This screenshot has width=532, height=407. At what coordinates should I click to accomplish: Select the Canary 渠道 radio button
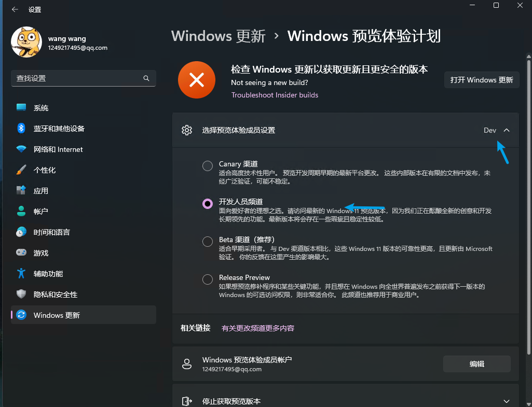(x=207, y=166)
